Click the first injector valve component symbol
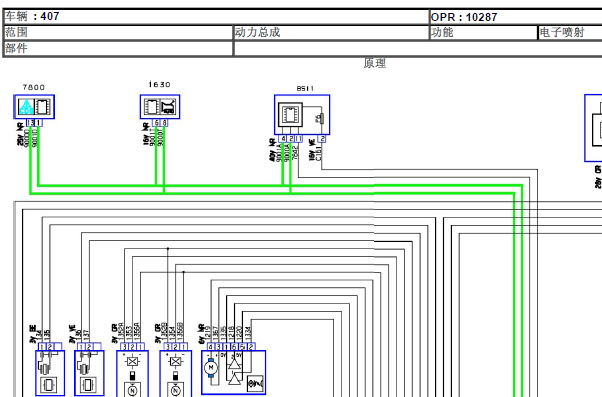The height and width of the screenshot is (397, 602). point(132,374)
